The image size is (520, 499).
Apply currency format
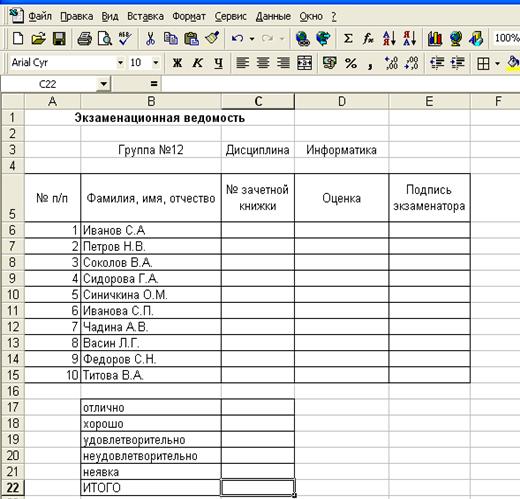pos(330,63)
